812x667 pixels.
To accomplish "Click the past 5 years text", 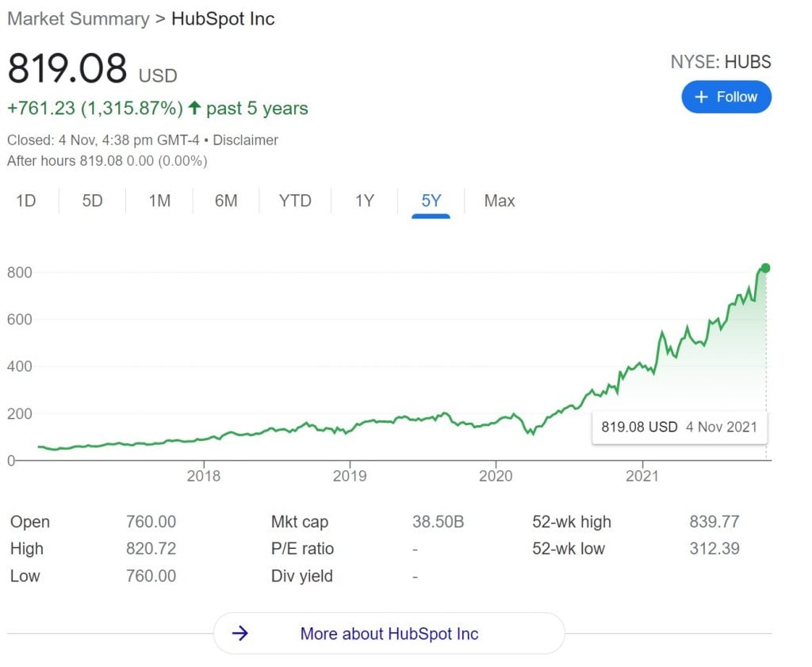I will point(258,108).
